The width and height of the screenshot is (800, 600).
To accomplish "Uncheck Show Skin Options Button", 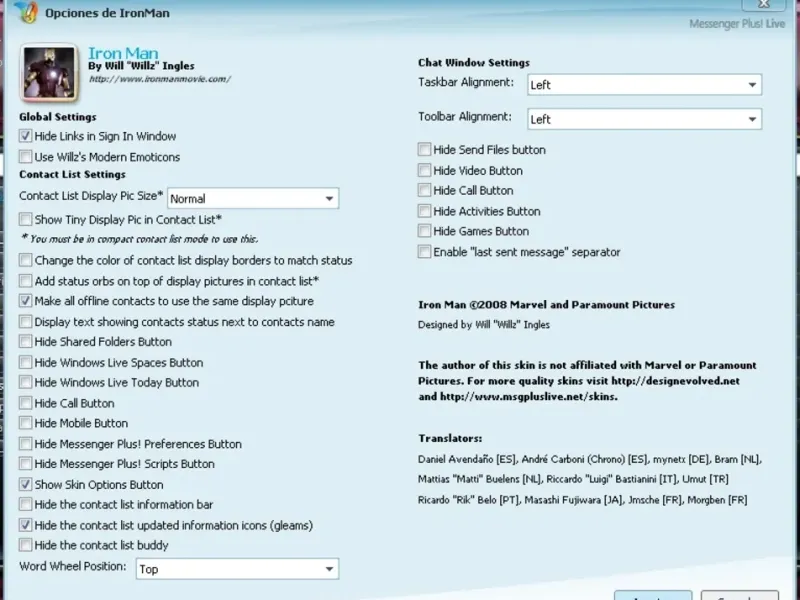I will (x=25, y=484).
